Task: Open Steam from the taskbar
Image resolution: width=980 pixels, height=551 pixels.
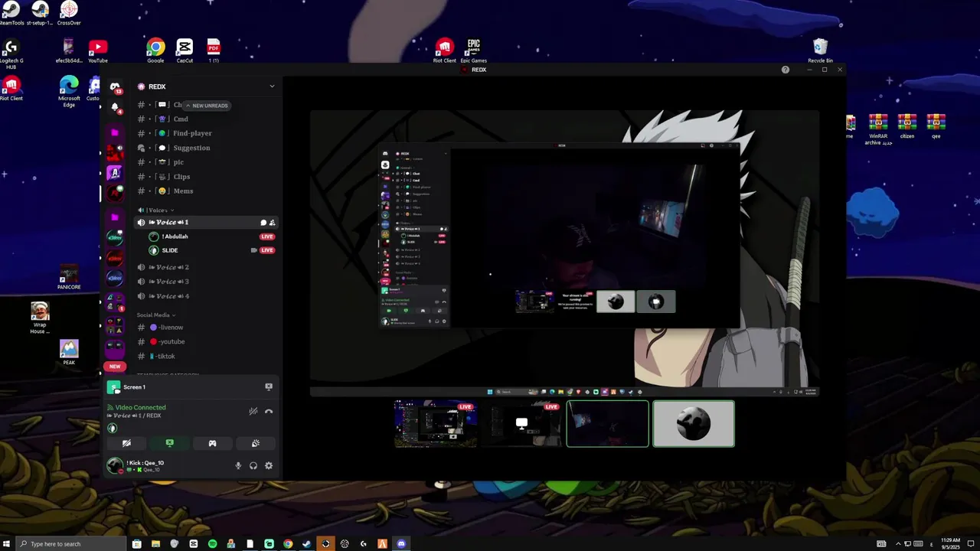Action: click(306, 544)
